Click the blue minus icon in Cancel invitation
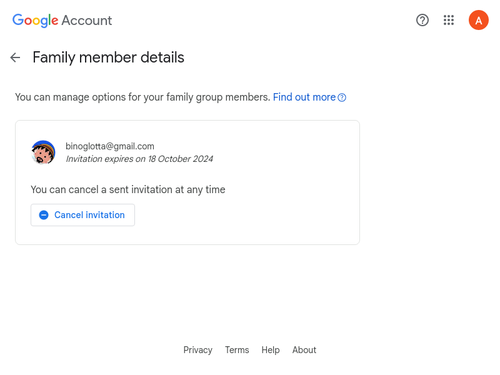Viewport: 500px width, 375px height. click(44, 215)
